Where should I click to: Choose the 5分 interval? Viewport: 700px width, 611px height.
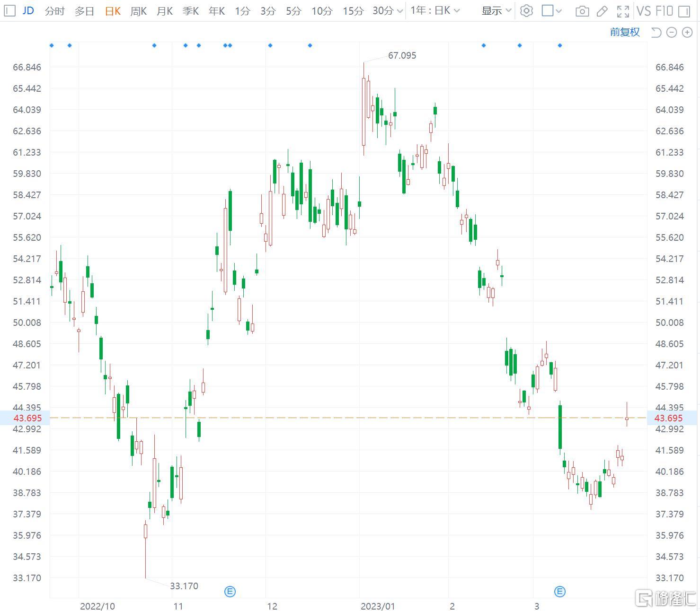[293, 11]
